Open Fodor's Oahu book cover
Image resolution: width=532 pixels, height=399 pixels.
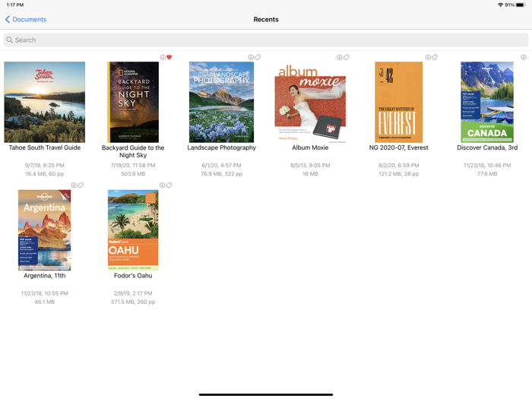(133, 230)
